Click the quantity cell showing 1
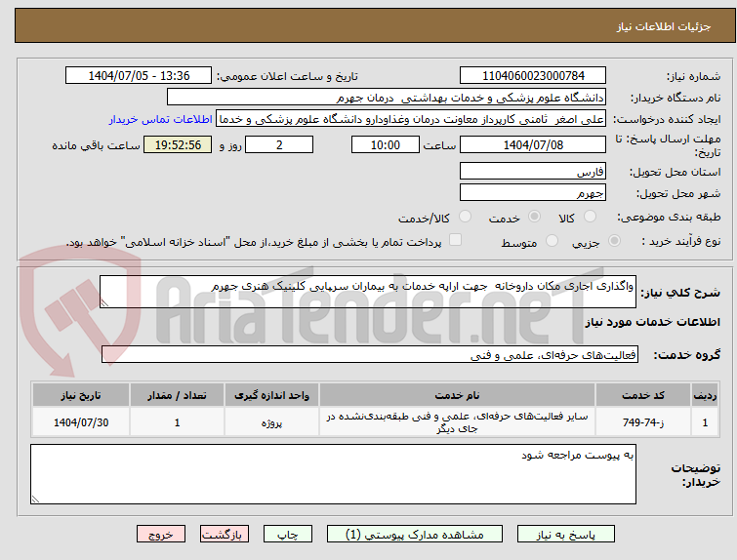This screenshot has width=737, height=560. (177, 422)
